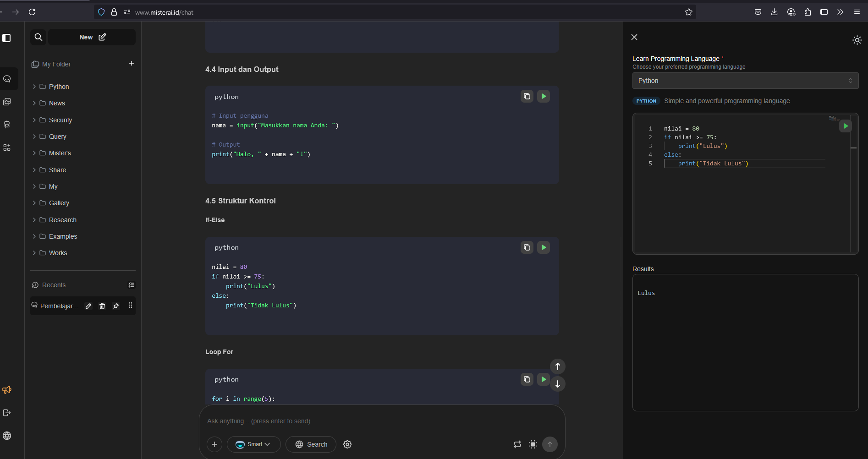The width and height of the screenshot is (868, 459).
Task: Toggle the left sidebar panel
Action: click(7, 38)
